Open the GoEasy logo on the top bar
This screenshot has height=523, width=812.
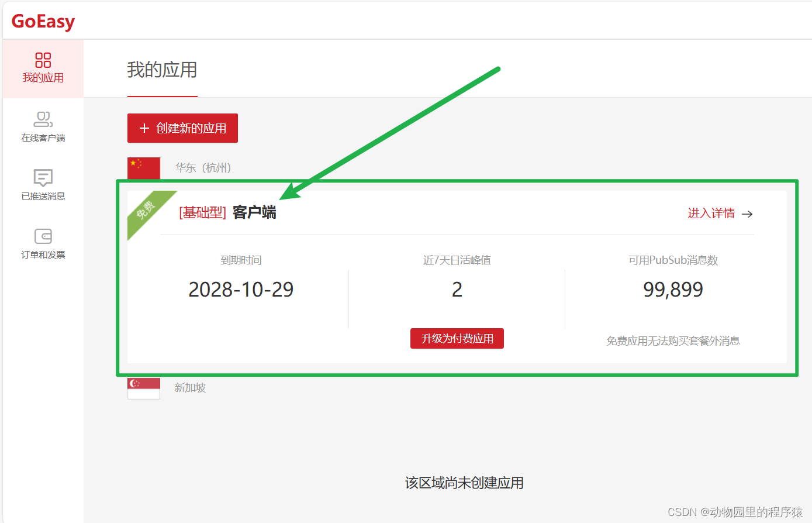tap(42, 21)
